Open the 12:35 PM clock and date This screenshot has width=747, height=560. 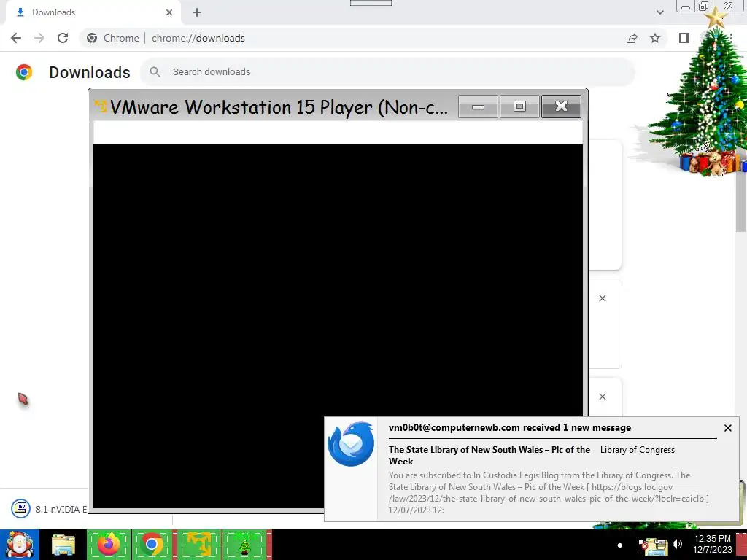(x=712, y=544)
